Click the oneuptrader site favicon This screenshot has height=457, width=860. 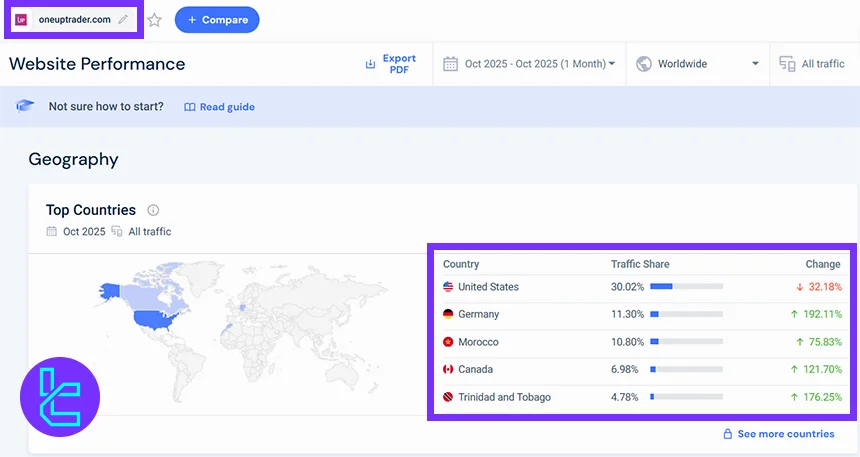22,19
